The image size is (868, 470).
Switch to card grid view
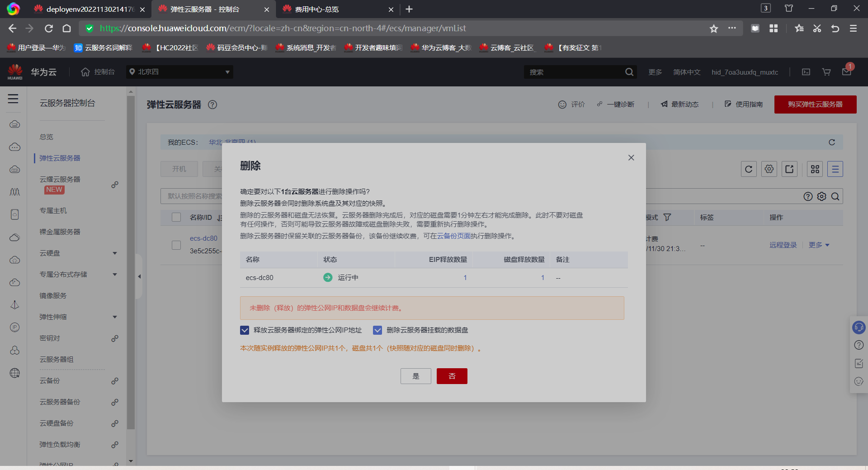815,169
